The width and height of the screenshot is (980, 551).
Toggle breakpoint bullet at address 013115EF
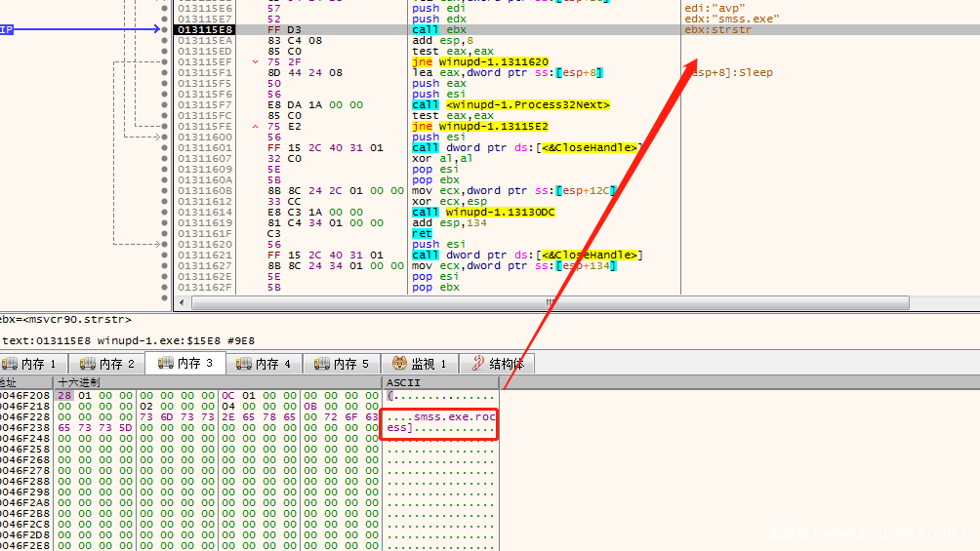pyautogui.click(x=162, y=62)
